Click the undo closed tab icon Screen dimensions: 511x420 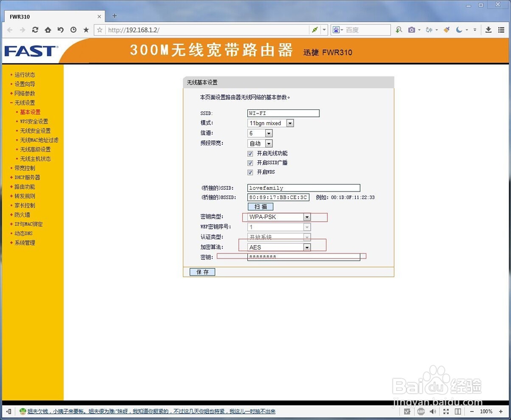(61, 30)
